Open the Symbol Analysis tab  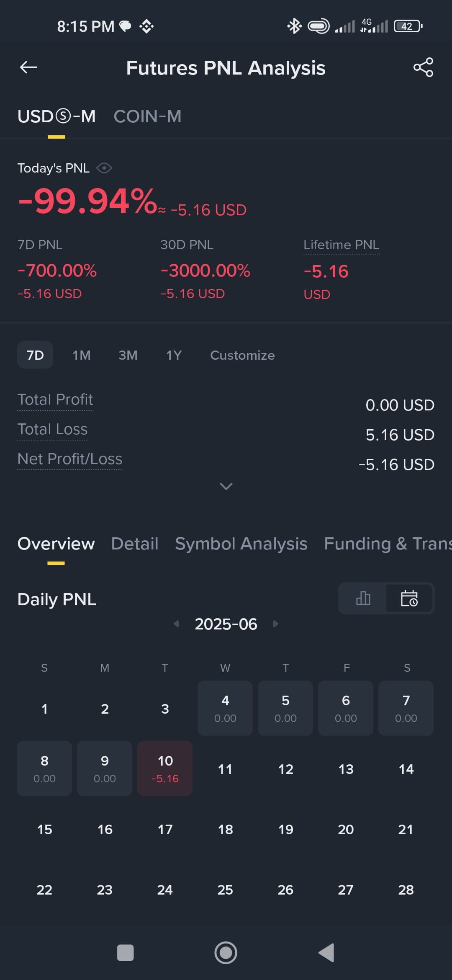[241, 544]
